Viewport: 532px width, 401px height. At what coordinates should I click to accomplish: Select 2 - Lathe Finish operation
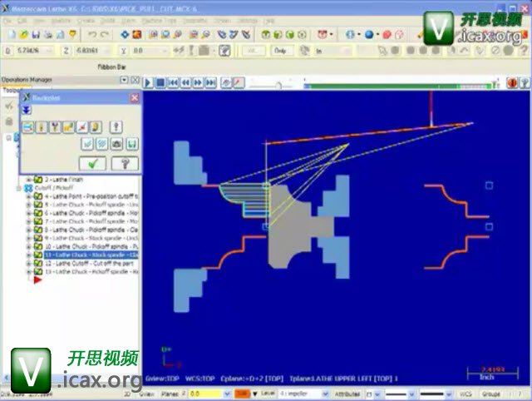click(x=64, y=179)
